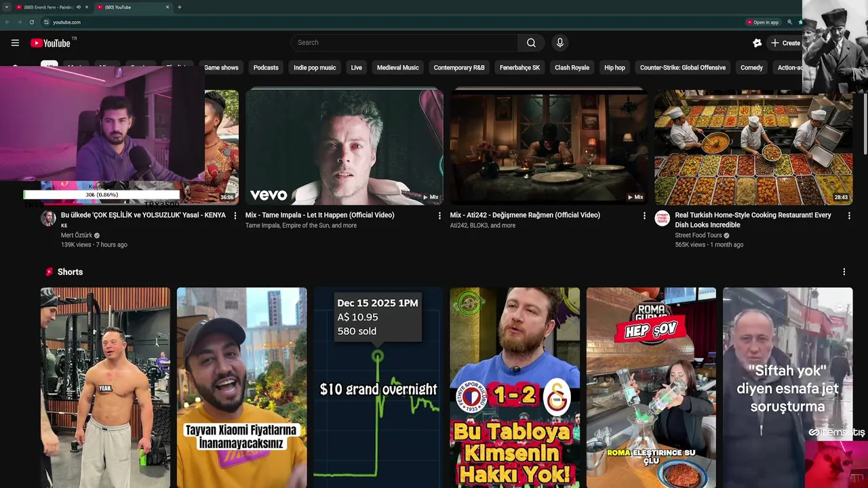Open Tayvan Xiaomi Fiyatlarına Short
This screenshot has height=488, width=868.
(x=241, y=388)
